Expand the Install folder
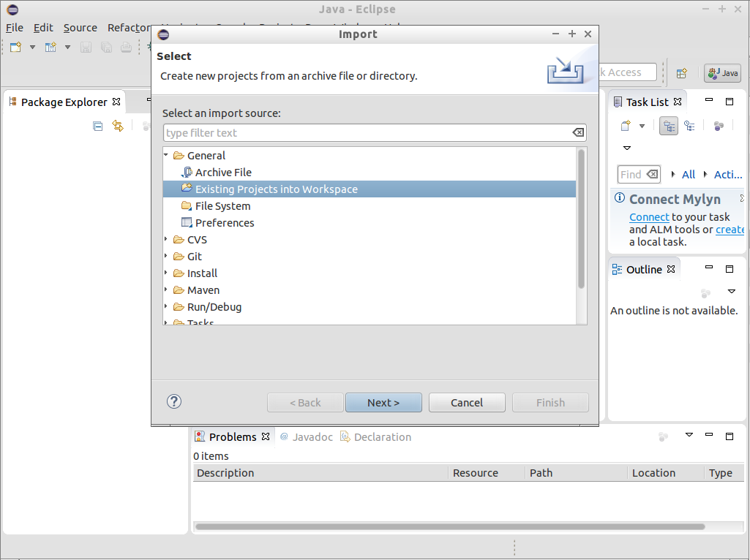 point(166,273)
